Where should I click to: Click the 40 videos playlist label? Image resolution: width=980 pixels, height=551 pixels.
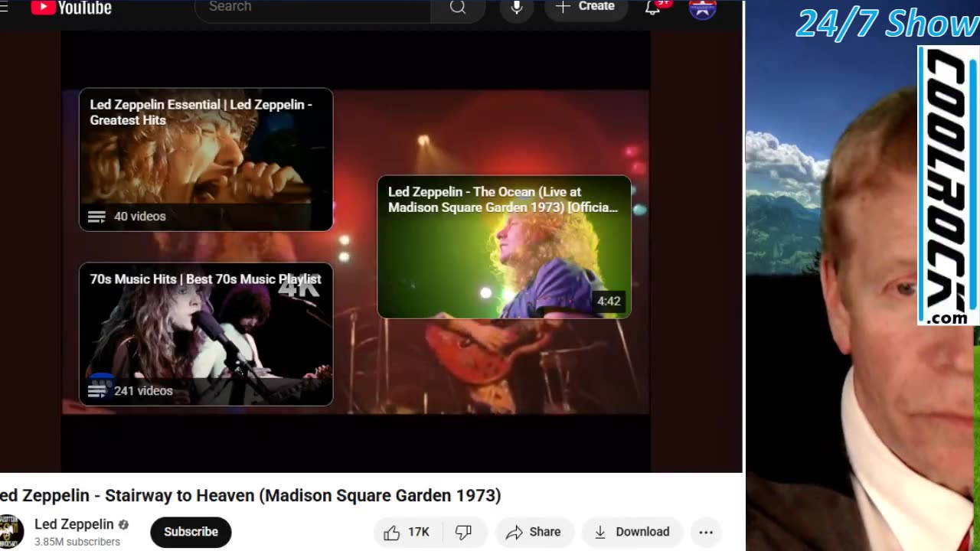(139, 217)
